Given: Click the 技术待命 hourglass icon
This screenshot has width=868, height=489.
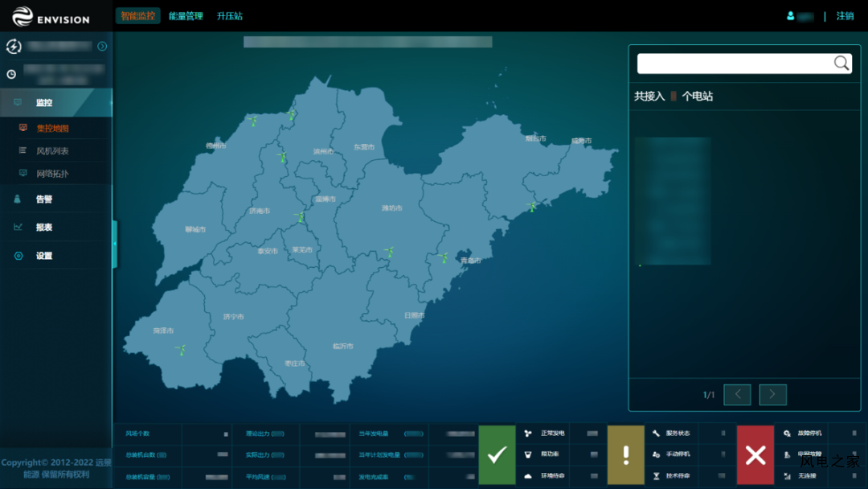Looking at the screenshot, I should (x=656, y=476).
